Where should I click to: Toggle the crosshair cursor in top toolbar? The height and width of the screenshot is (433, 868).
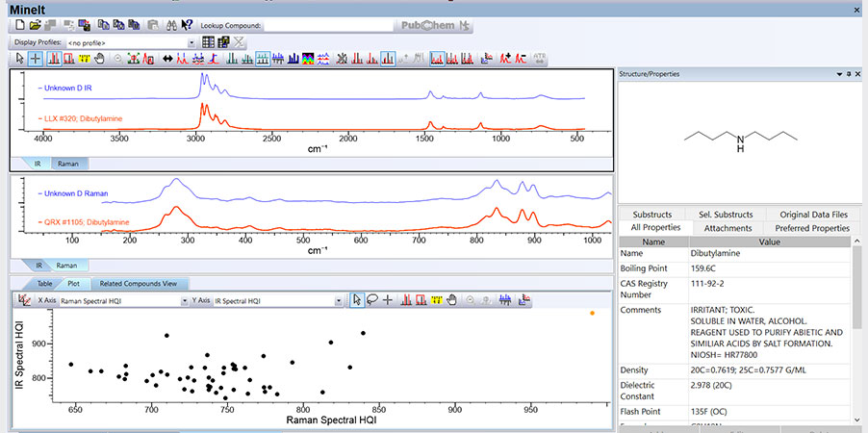pyautogui.click(x=36, y=59)
